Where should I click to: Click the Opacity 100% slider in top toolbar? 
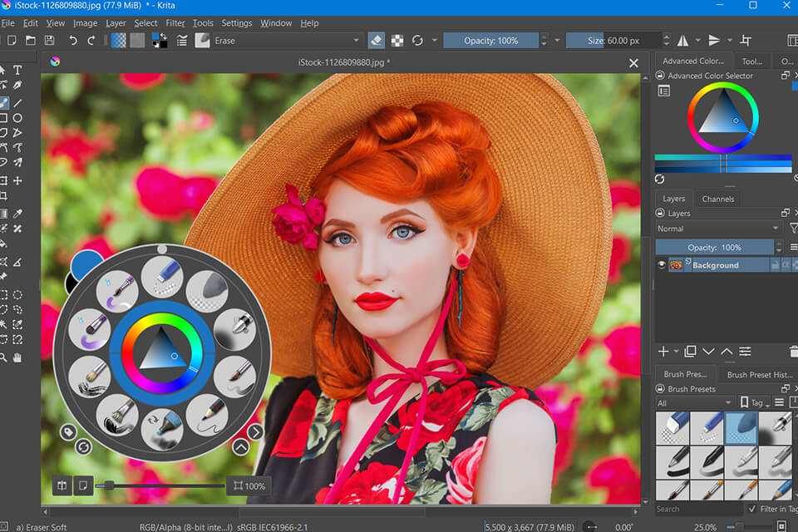tap(490, 40)
